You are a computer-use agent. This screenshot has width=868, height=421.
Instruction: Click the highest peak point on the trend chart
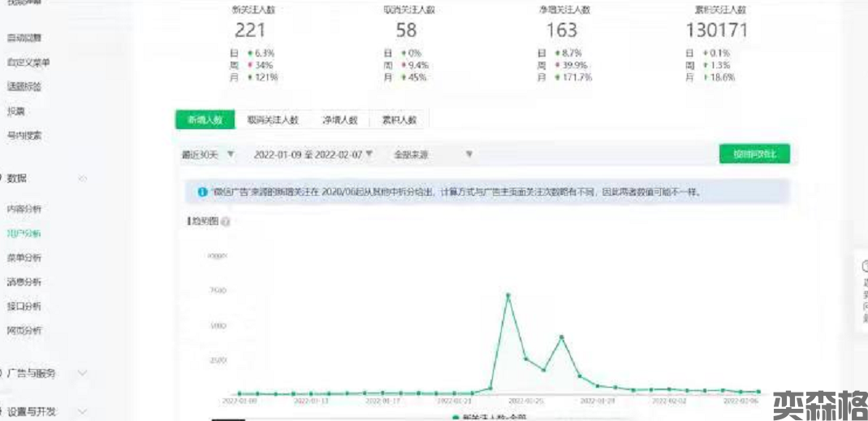(507, 295)
